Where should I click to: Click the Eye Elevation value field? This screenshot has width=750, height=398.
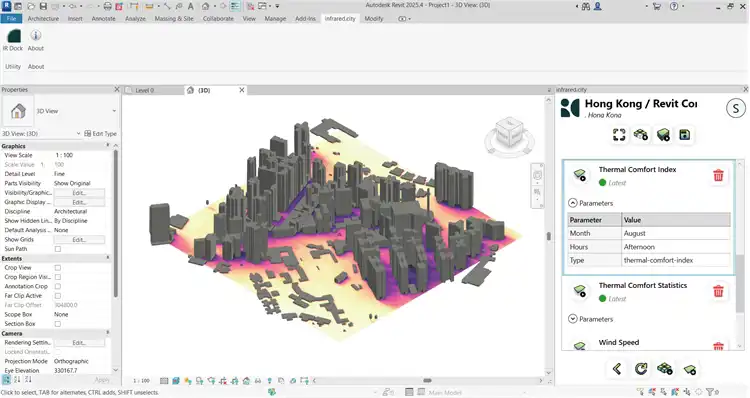[82, 371]
